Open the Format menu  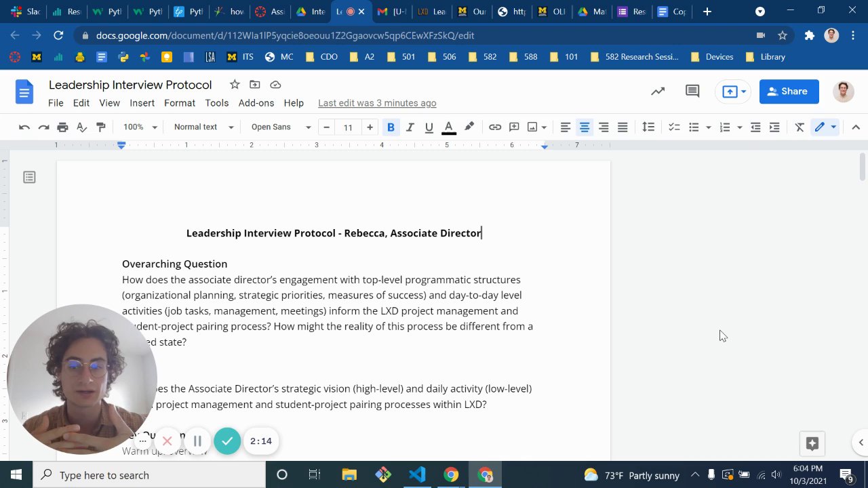click(180, 103)
